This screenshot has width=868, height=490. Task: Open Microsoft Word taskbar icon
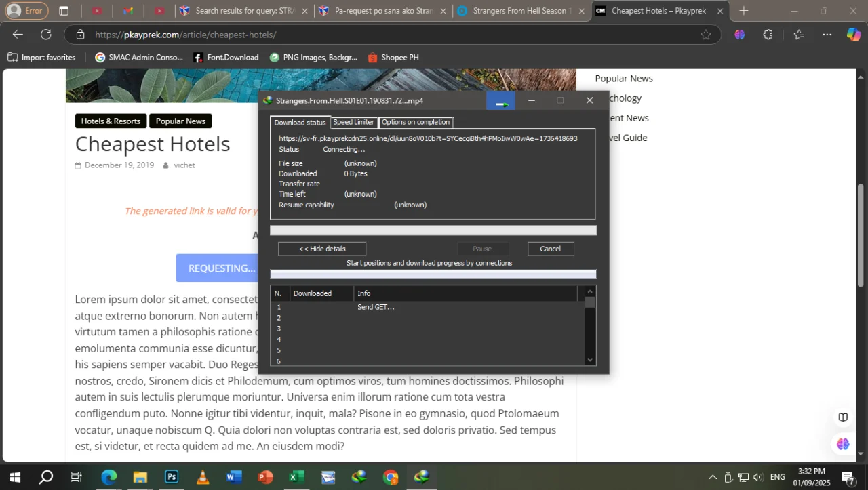tap(234, 477)
